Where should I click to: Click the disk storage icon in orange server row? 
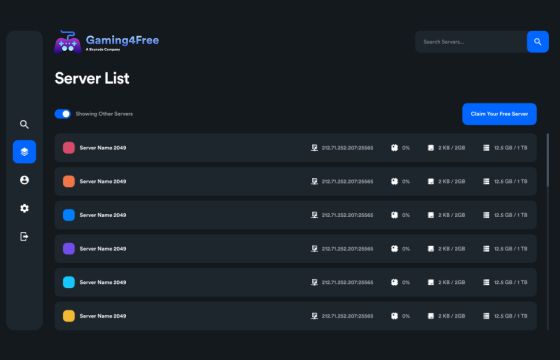(x=486, y=181)
